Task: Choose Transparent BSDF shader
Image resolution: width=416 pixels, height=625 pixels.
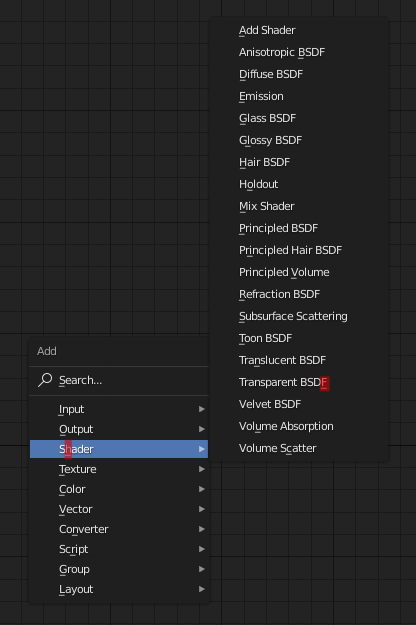Action: pos(299,382)
